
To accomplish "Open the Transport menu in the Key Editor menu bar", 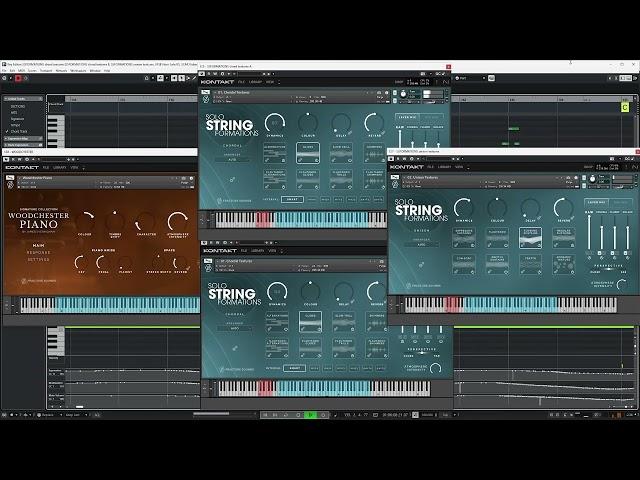I will pos(46,71).
